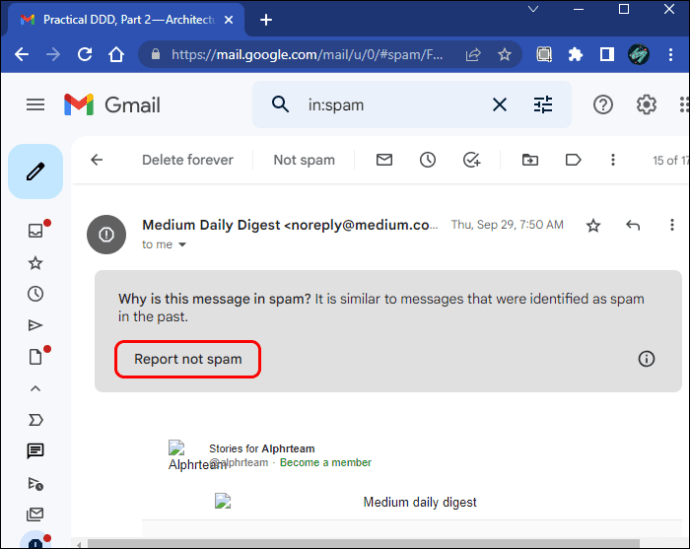Image resolution: width=690 pixels, height=549 pixels.
Task: Clear the search with X
Action: pos(499,105)
